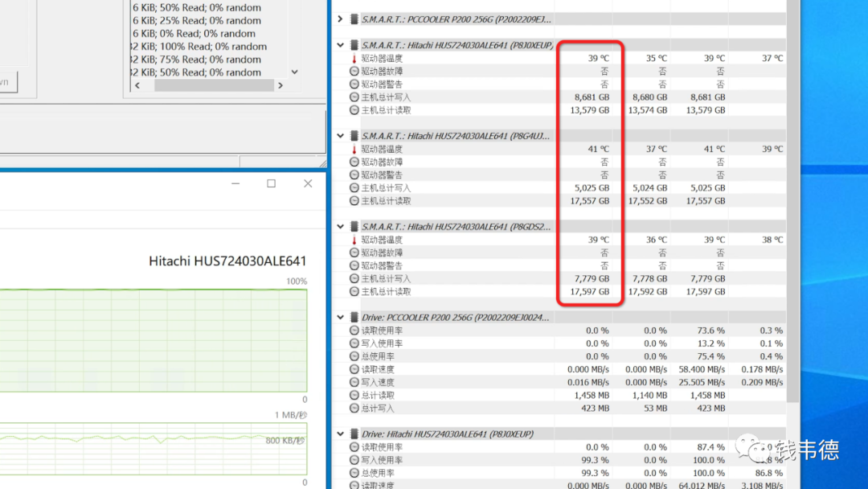Click 主机总计写入 circle icon in S.M.A.R.T. P8J0XEUP group
The height and width of the screenshot is (489, 868).
point(354,97)
